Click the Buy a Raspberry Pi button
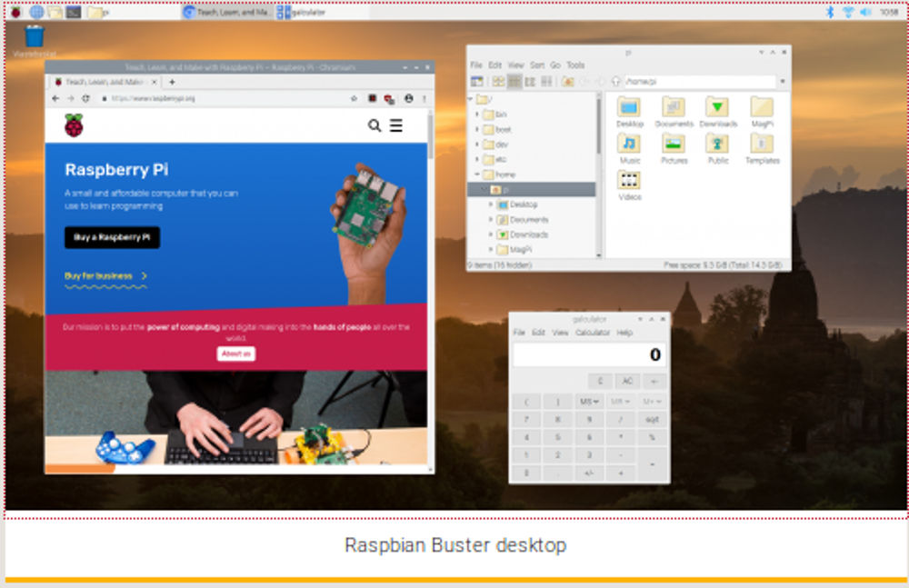This screenshot has width=909, height=588. tap(112, 238)
